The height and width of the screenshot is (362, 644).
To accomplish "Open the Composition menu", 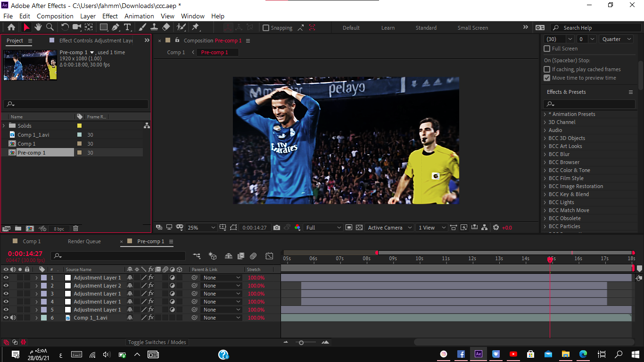I will [55, 16].
